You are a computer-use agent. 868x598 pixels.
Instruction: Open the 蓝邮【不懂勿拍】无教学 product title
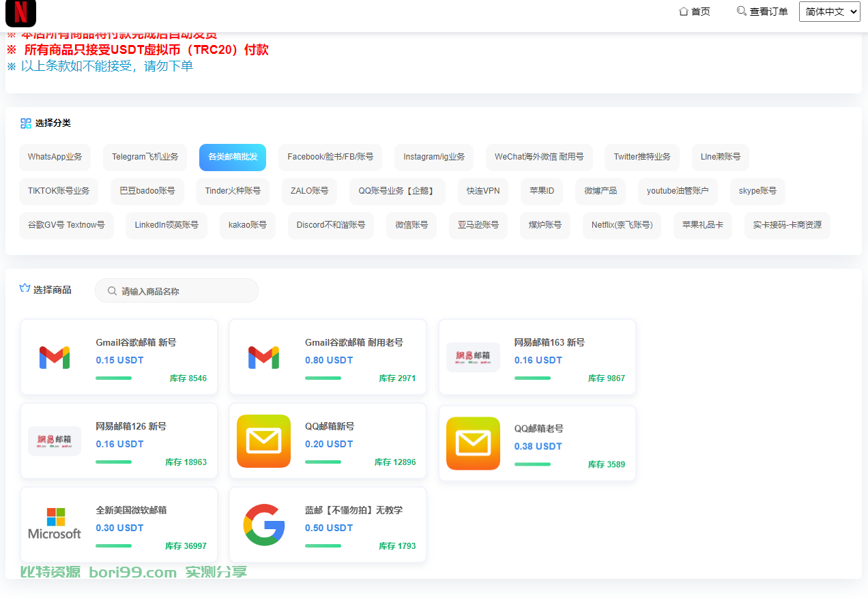pyautogui.click(x=353, y=510)
